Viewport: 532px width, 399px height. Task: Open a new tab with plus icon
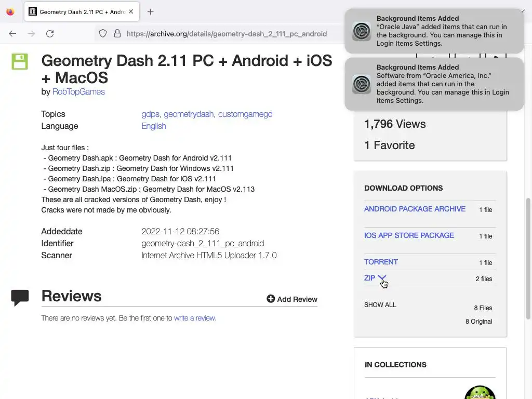(x=151, y=12)
